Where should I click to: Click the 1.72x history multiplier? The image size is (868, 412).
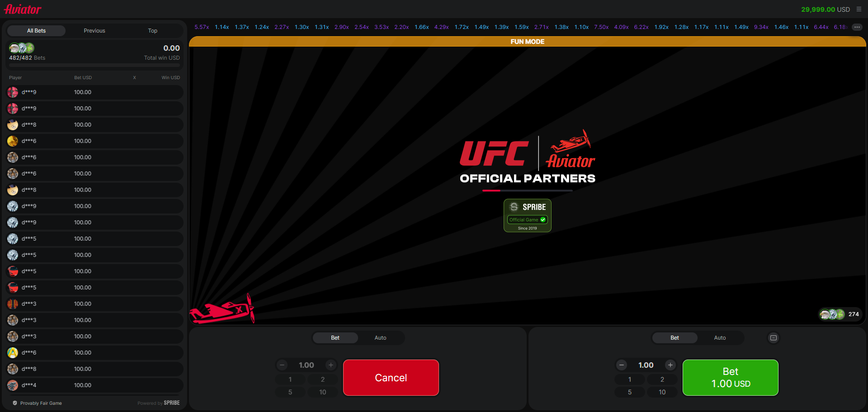[462, 27]
